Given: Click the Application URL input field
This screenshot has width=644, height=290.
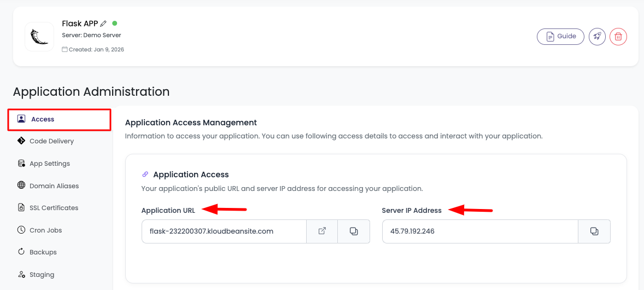Looking at the screenshot, I should pyautogui.click(x=224, y=231).
